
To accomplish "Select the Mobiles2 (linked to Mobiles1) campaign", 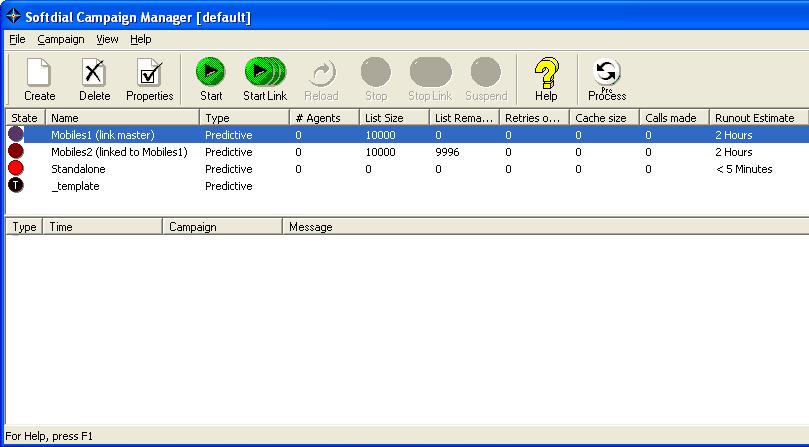I will (x=408, y=152).
